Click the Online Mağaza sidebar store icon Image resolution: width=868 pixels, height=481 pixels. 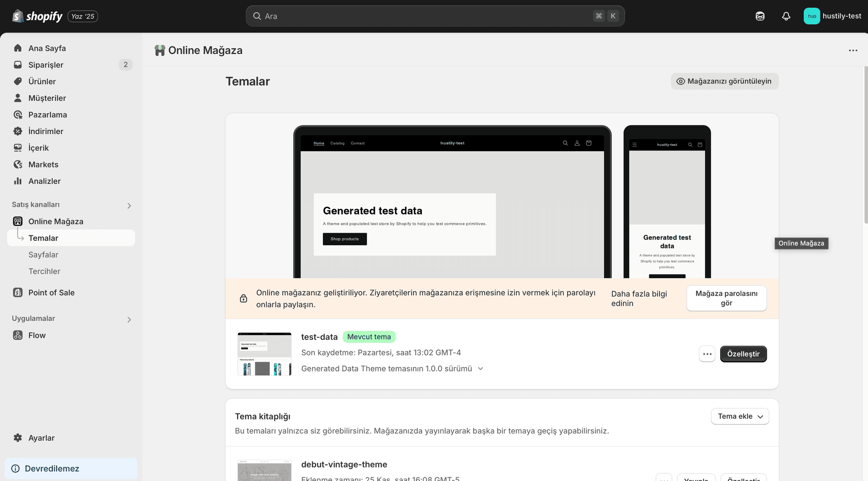pos(18,221)
